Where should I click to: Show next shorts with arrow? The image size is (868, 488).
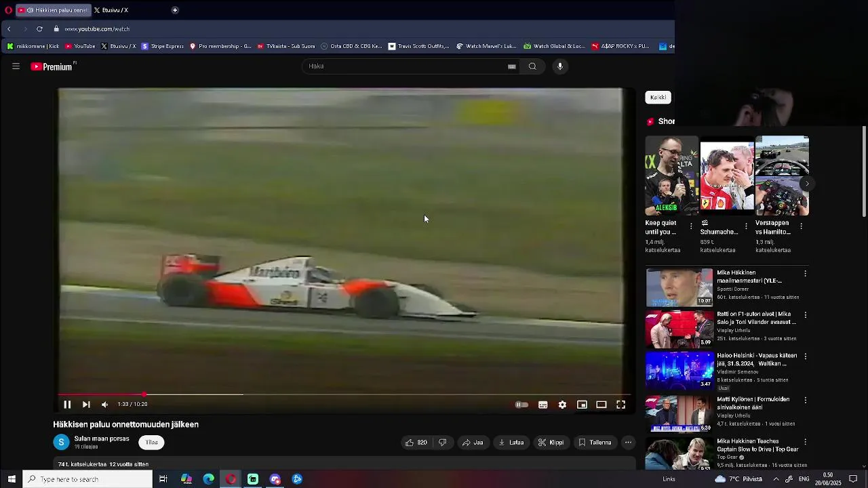(x=807, y=184)
